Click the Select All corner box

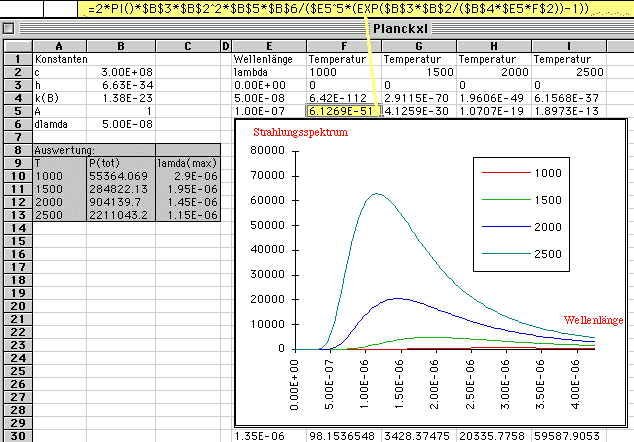18,46
